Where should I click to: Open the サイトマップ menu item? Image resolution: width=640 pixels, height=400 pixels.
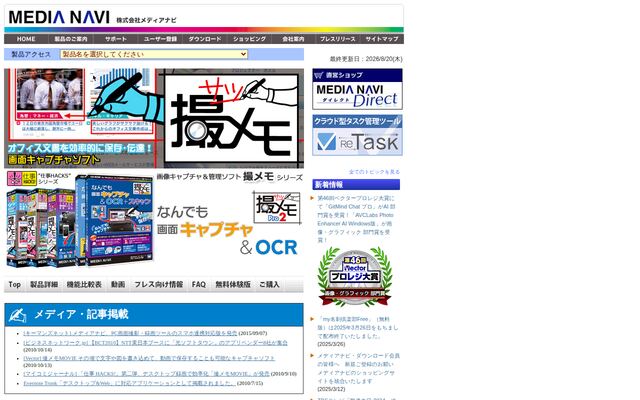[382, 39]
